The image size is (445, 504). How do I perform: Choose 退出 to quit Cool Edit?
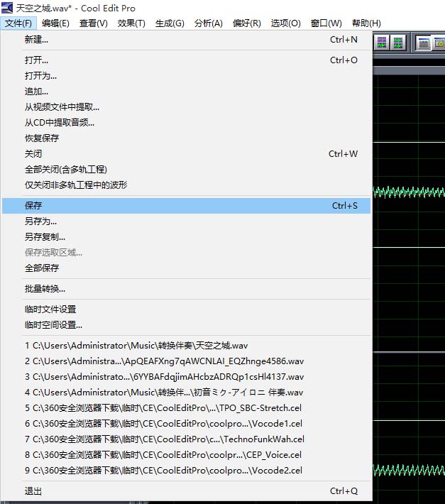186,491
